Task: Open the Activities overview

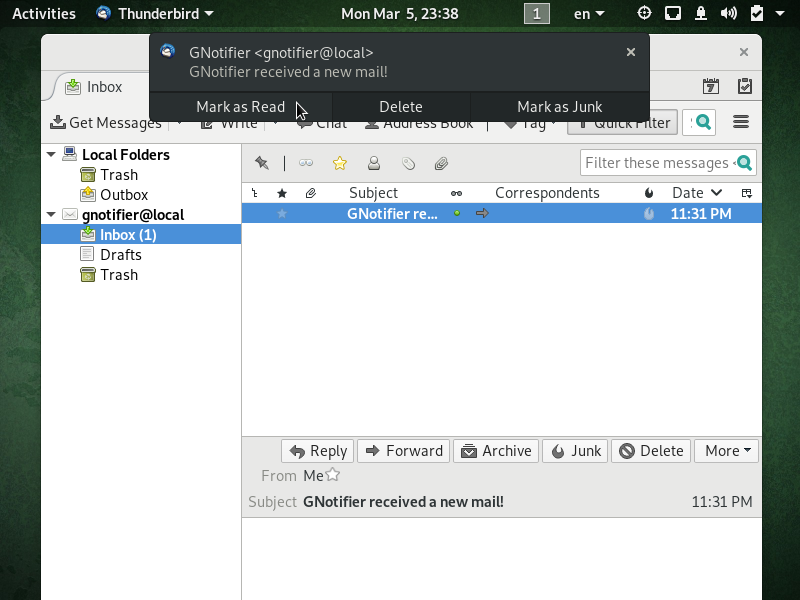Action: point(44,13)
